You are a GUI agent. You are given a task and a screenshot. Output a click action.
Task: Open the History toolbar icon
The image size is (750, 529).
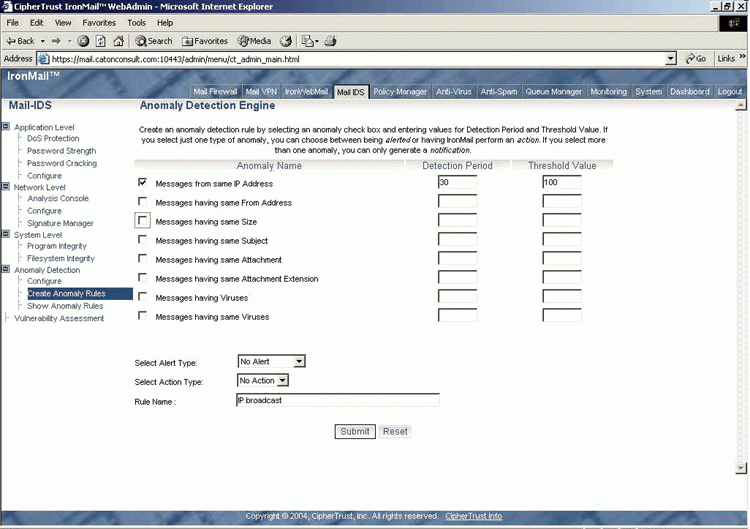coord(286,41)
